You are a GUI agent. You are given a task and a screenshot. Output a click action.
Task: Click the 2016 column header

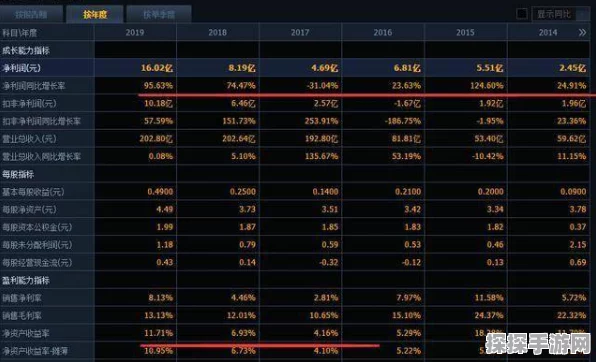click(383, 33)
